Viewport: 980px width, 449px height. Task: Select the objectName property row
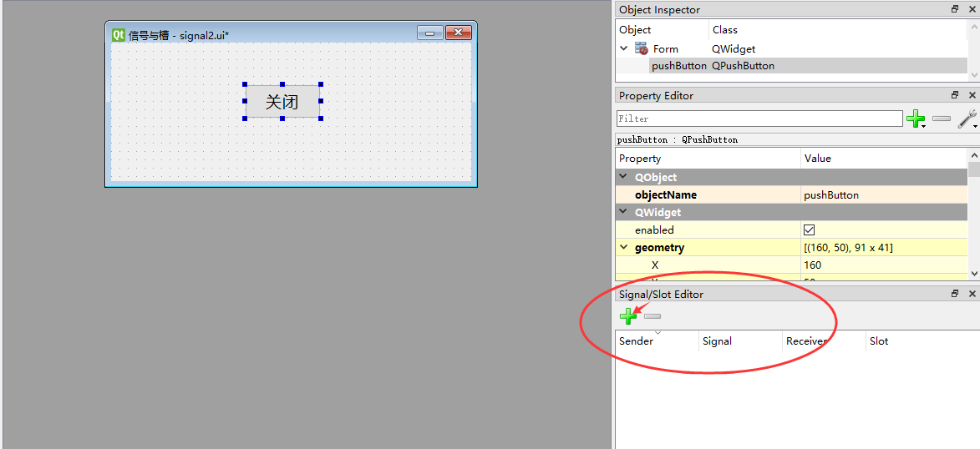792,194
